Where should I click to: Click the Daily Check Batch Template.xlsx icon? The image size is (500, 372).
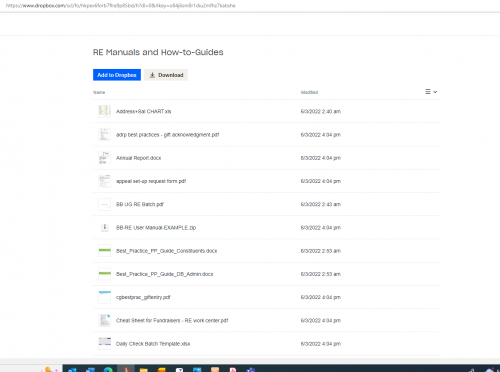104,344
